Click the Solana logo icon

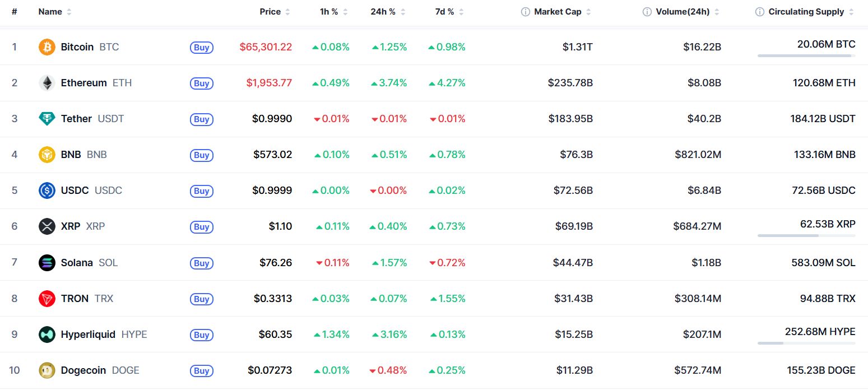click(x=47, y=262)
